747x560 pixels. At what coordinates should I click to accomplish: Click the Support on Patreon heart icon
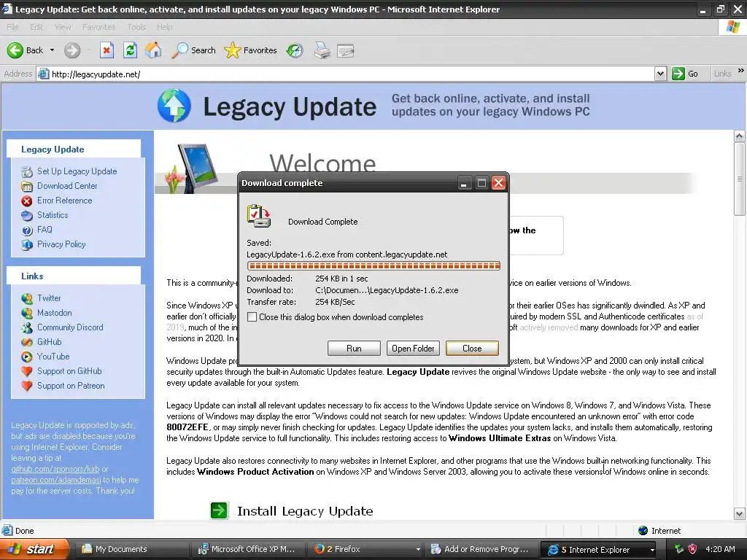point(27,386)
